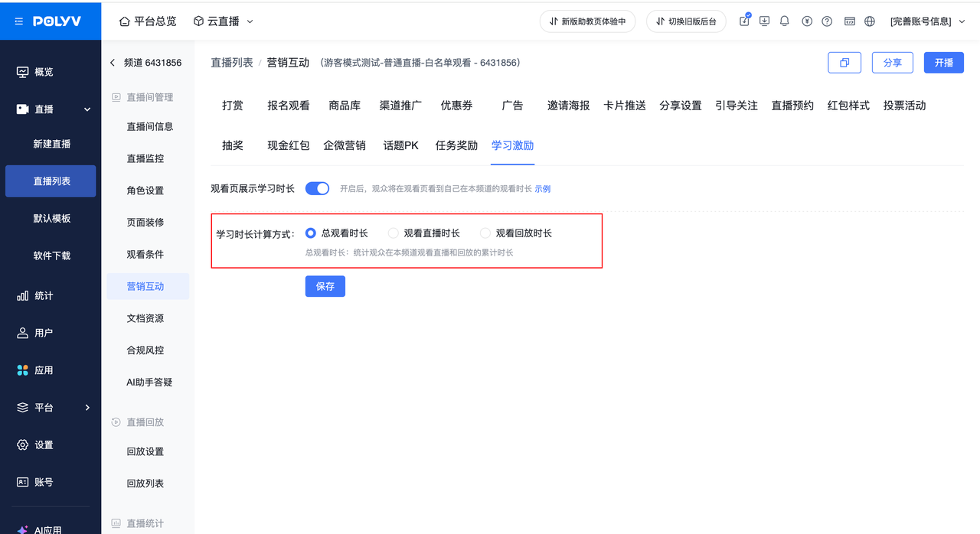
Task: Open billing via the yen coin icon
Action: click(807, 21)
